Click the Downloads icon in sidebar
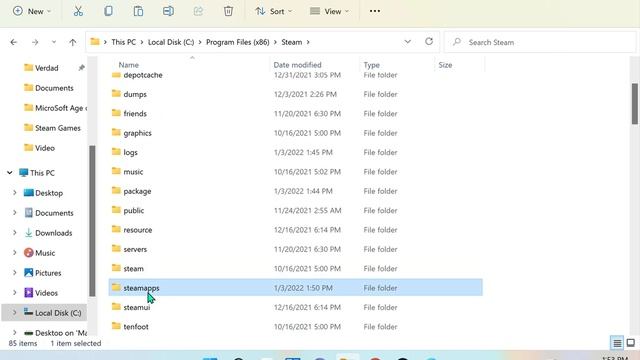 point(29,233)
